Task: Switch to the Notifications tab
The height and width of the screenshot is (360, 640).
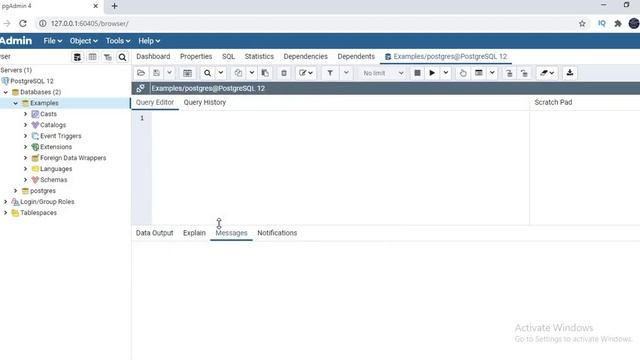Action: [x=277, y=233]
